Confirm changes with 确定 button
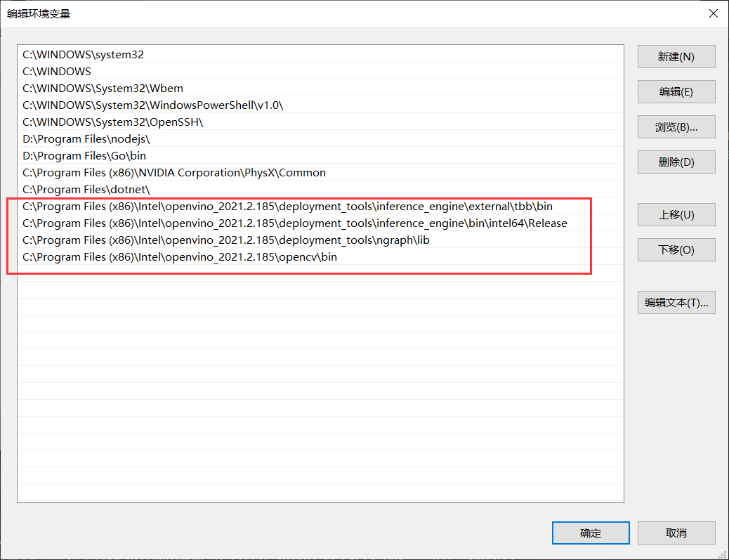Screen dimensions: 729x560 tap(591, 533)
